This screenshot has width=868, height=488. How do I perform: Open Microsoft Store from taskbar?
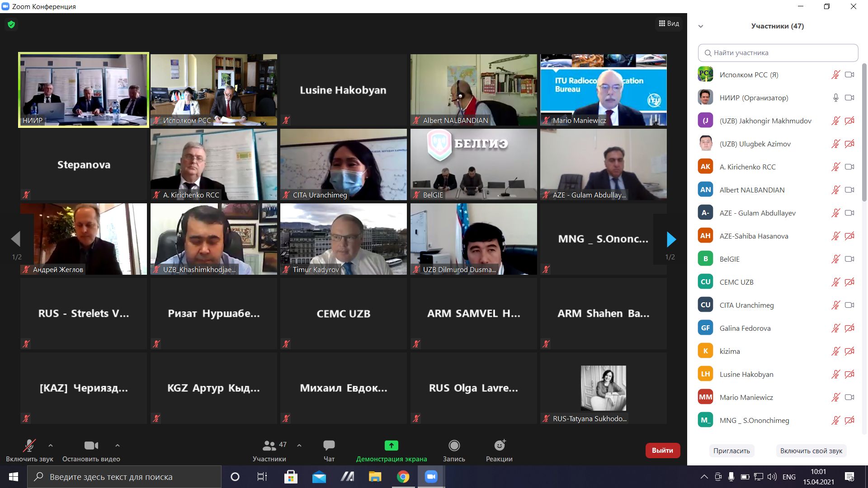click(291, 477)
